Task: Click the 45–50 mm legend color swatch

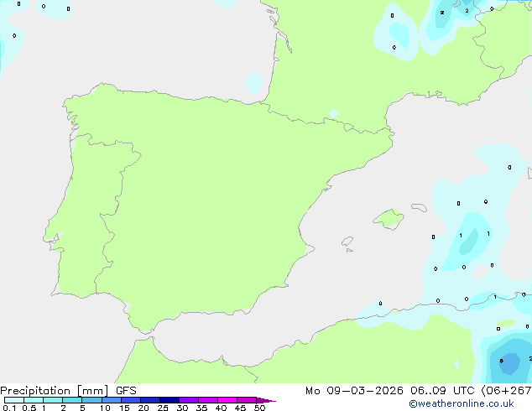Action: (247, 400)
